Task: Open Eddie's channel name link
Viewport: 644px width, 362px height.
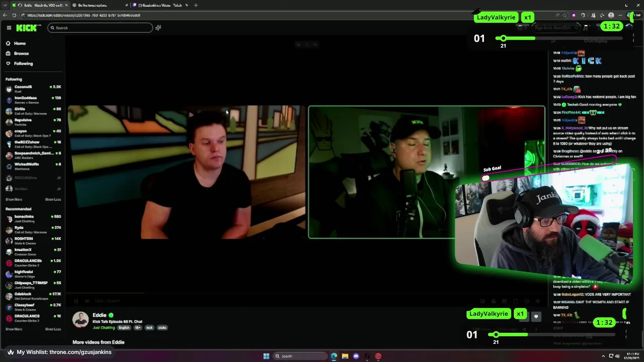Action: point(99,315)
